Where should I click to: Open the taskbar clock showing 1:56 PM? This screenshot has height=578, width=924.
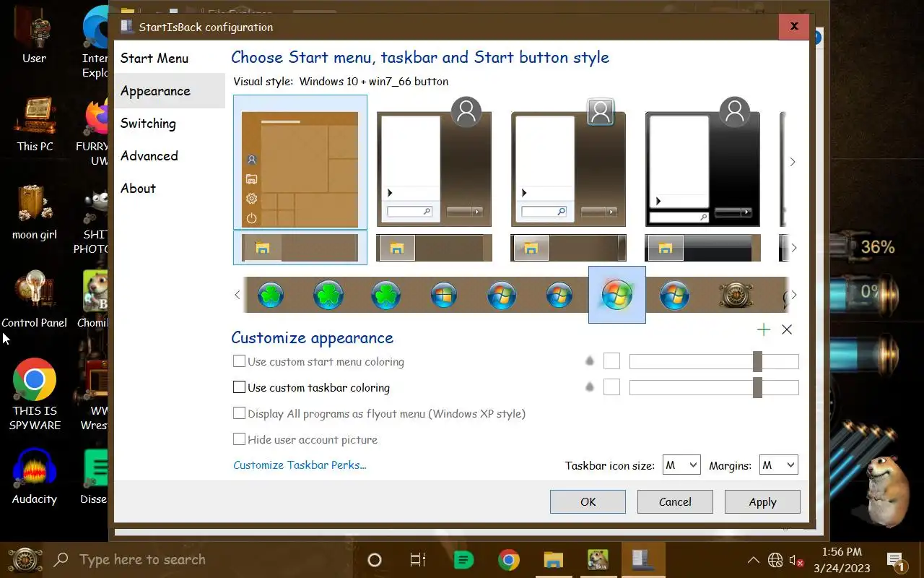(x=842, y=560)
